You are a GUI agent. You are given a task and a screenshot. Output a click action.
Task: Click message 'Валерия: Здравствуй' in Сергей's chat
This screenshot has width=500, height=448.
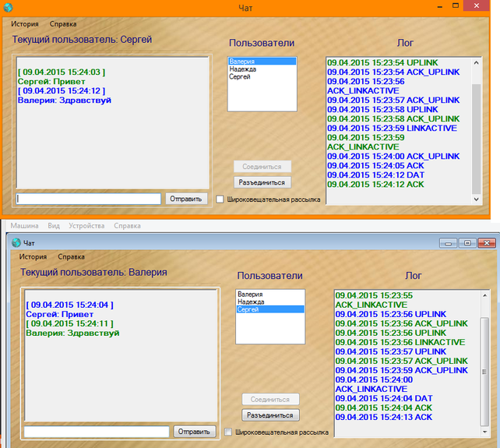[x=65, y=101]
